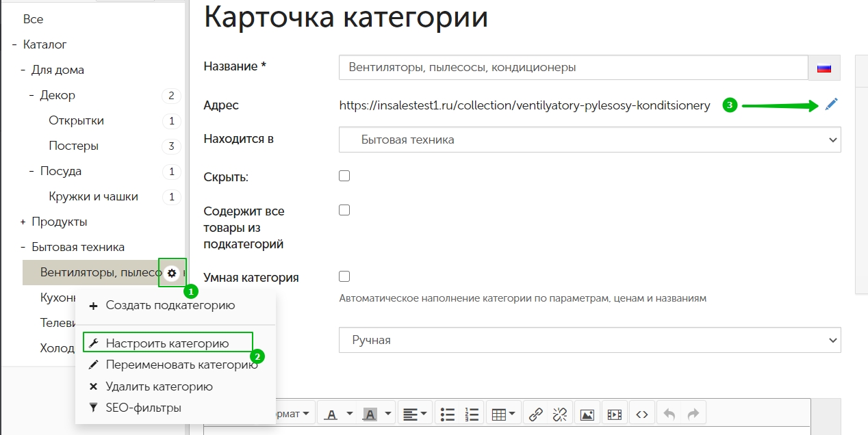The image size is (868, 435).
Task: Enable the Умная категория checkbox
Action: 344,276
